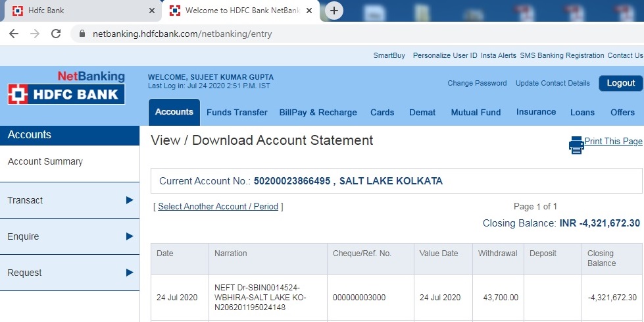
Task: Click the browser reload icon
Action: point(56,34)
